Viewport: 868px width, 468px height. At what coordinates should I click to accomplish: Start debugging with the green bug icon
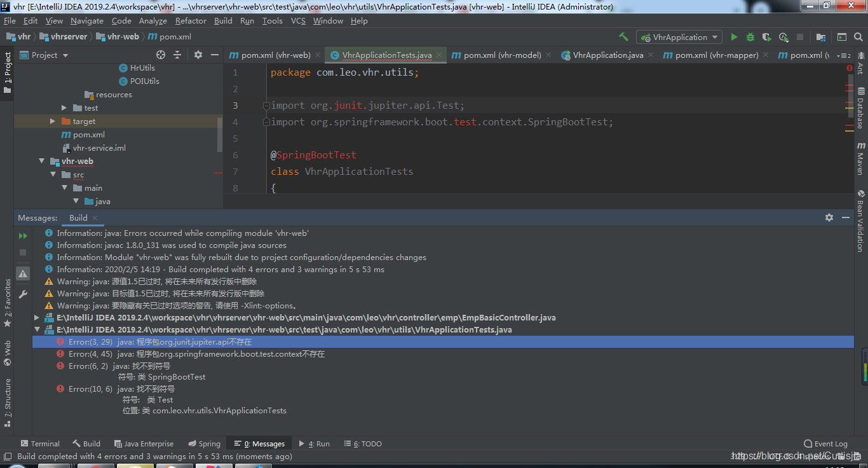(x=750, y=37)
